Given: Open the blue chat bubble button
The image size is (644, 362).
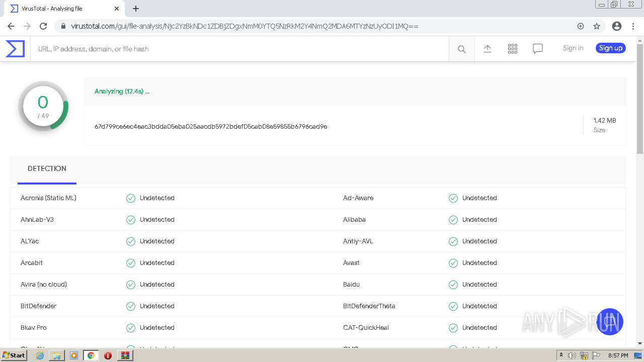Looking at the screenshot, I should pos(610,322).
